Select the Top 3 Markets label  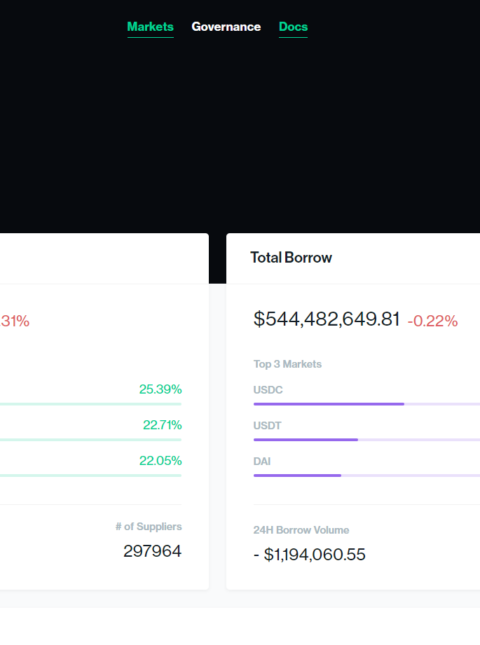(x=288, y=364)
